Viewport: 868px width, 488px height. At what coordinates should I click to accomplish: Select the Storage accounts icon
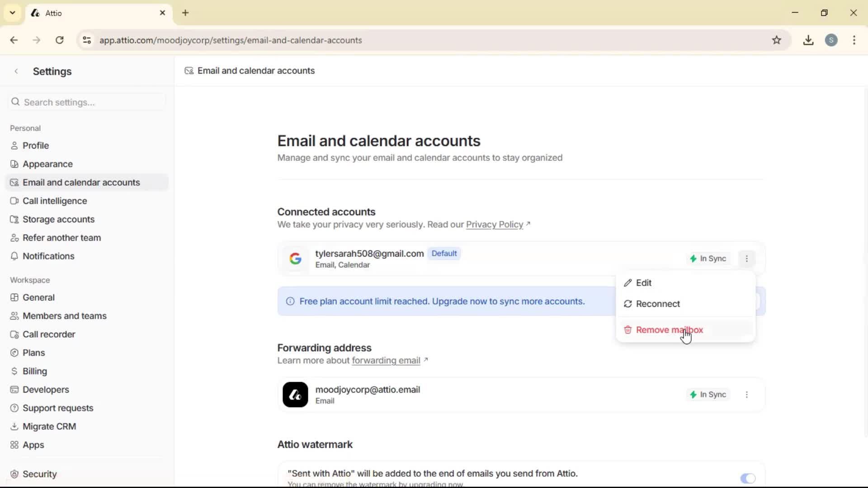[15, 219]
